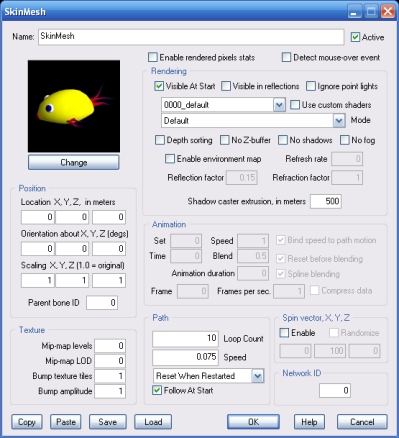Click the Load button

click(x=153, y=422)
